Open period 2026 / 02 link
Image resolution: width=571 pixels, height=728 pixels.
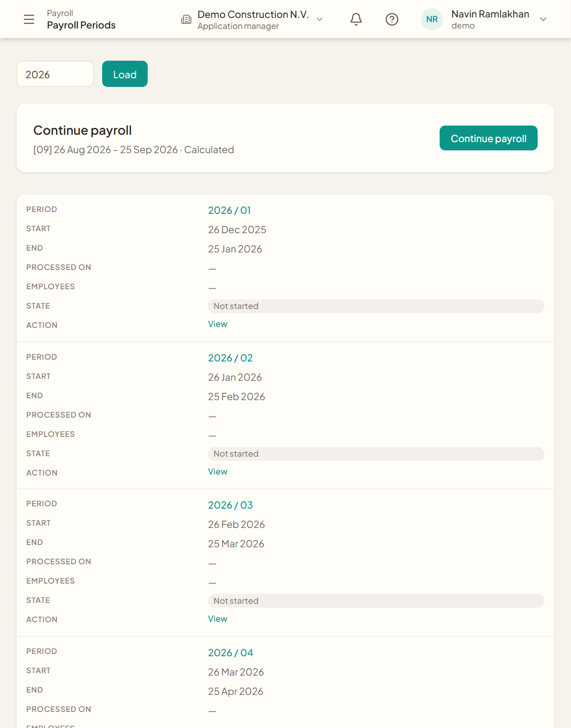click(231, 358)
